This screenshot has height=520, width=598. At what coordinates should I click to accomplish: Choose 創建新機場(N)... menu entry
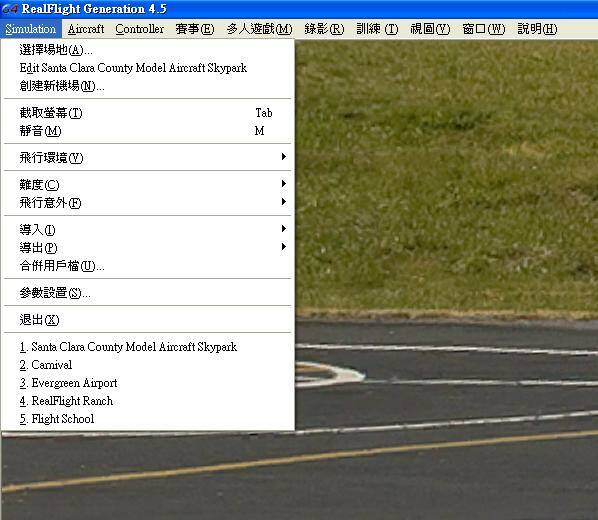point(148,85)
